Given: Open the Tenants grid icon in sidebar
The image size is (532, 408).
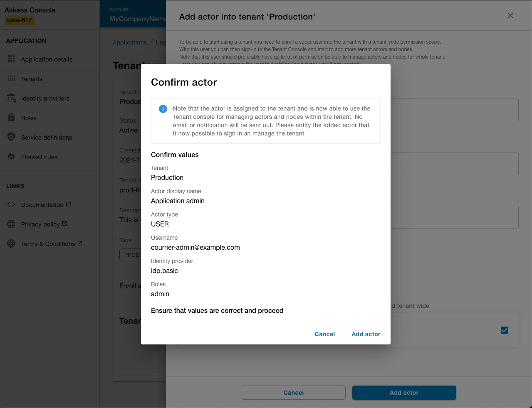Looking at the screenshot, I should pos(12,79).
